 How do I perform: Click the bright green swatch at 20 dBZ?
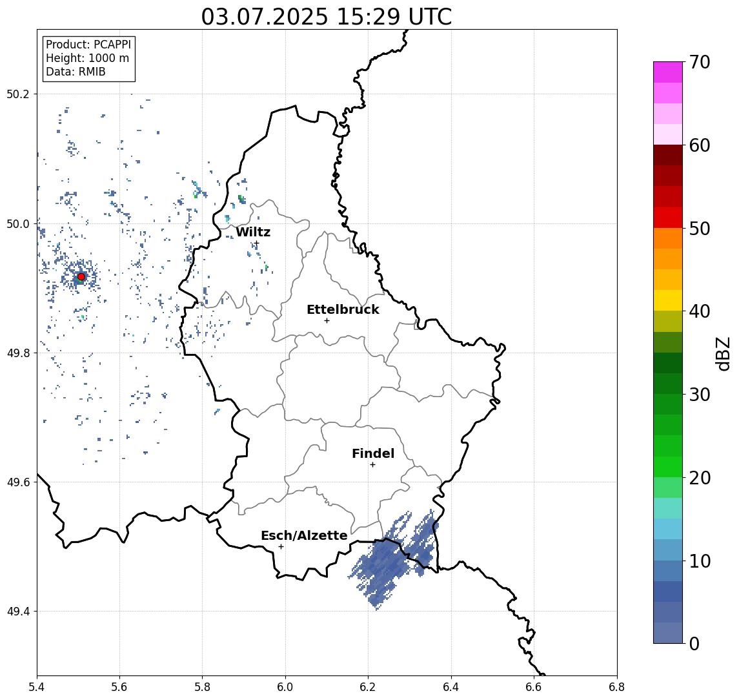pos(668,467)
